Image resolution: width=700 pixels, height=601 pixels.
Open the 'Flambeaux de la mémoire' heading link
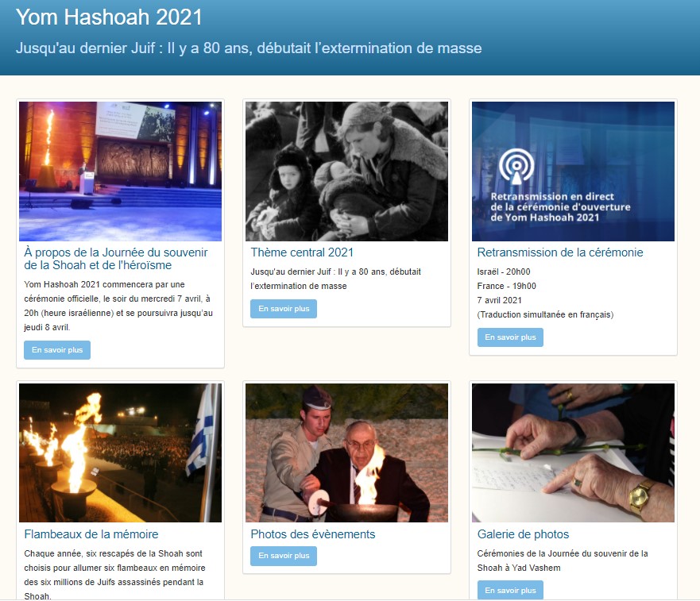[x=91, y=534]
